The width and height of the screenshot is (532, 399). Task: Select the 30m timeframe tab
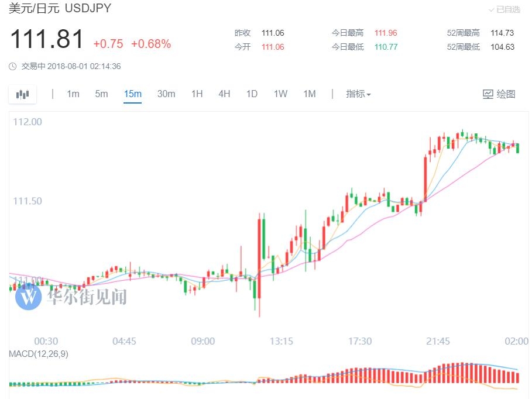[x=166, y=94]
